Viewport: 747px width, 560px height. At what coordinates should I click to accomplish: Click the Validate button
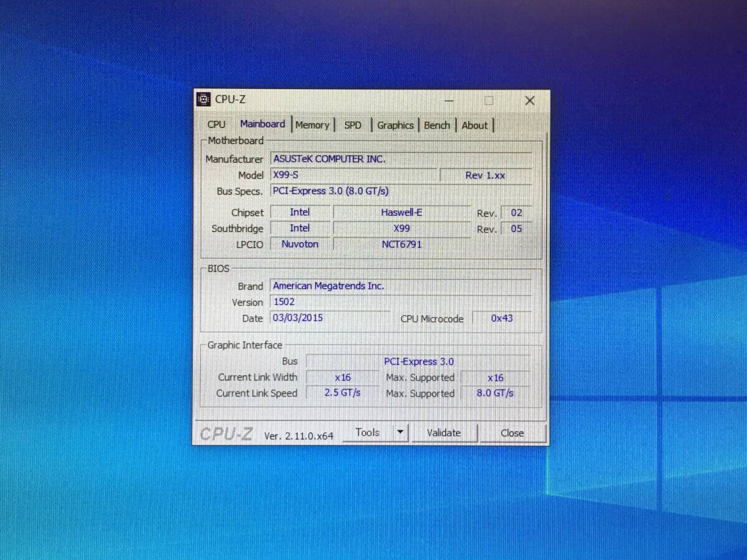pos(444,433)
